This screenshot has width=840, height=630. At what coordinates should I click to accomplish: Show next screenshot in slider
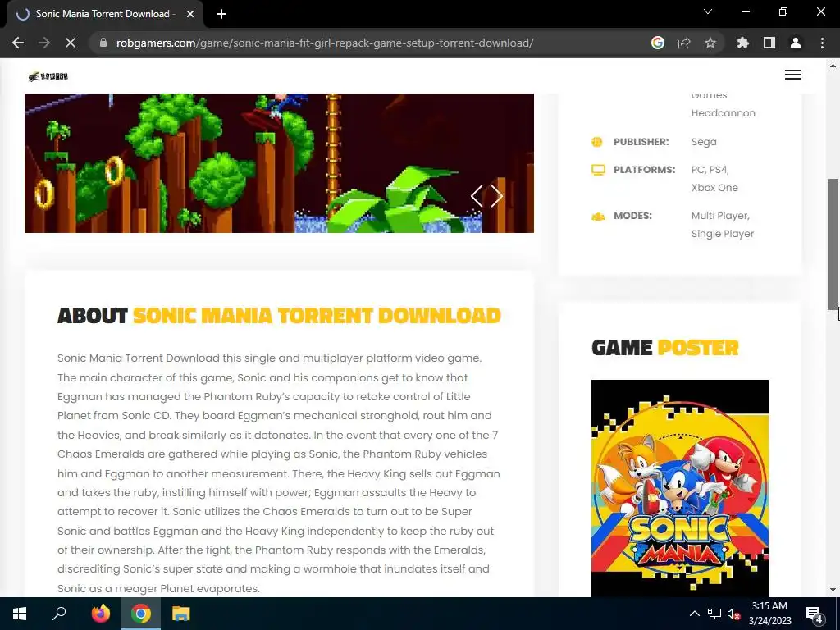click(x=496, y=196)
